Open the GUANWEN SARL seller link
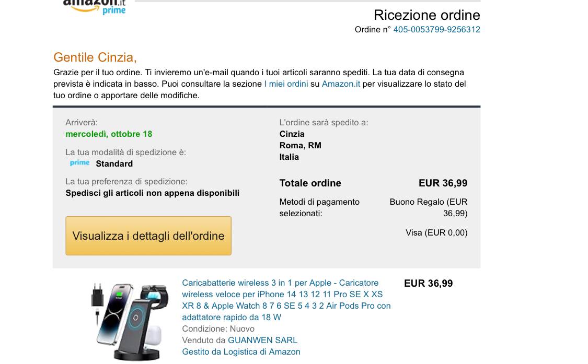The width and height of the screenshot is (588, 364). (x=262, y=340)
